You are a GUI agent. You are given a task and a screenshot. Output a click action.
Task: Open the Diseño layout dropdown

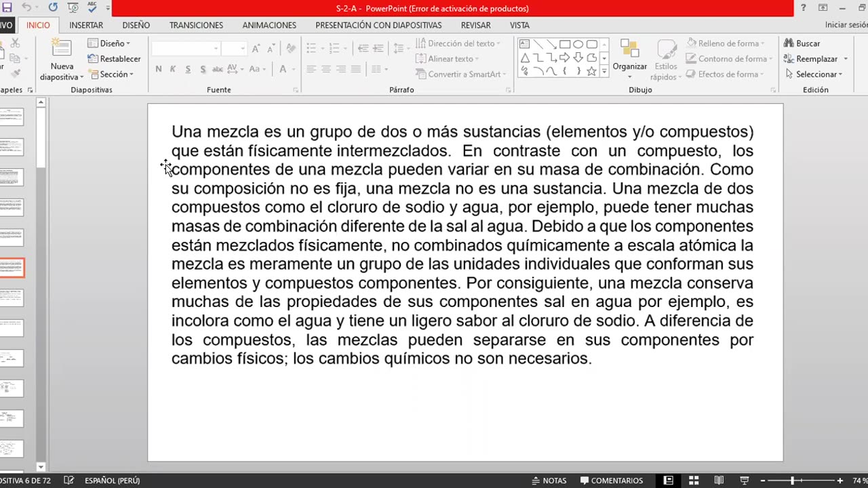pos(108,43)
